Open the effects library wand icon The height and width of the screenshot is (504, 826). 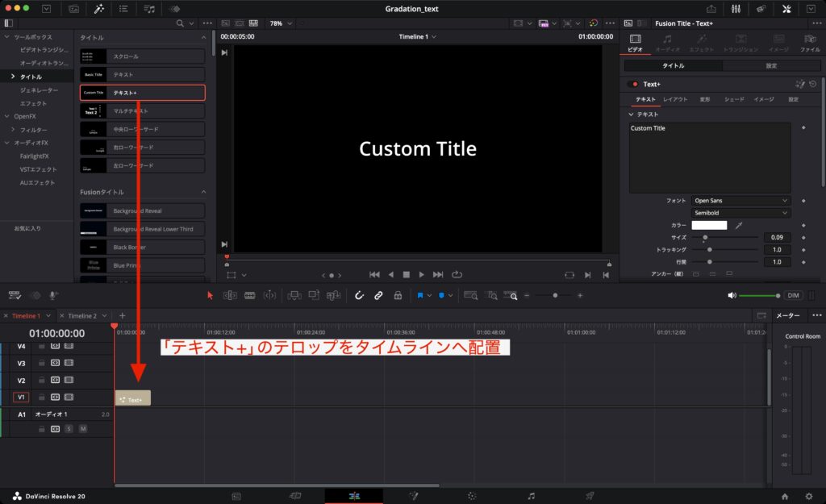pos(98,9)
